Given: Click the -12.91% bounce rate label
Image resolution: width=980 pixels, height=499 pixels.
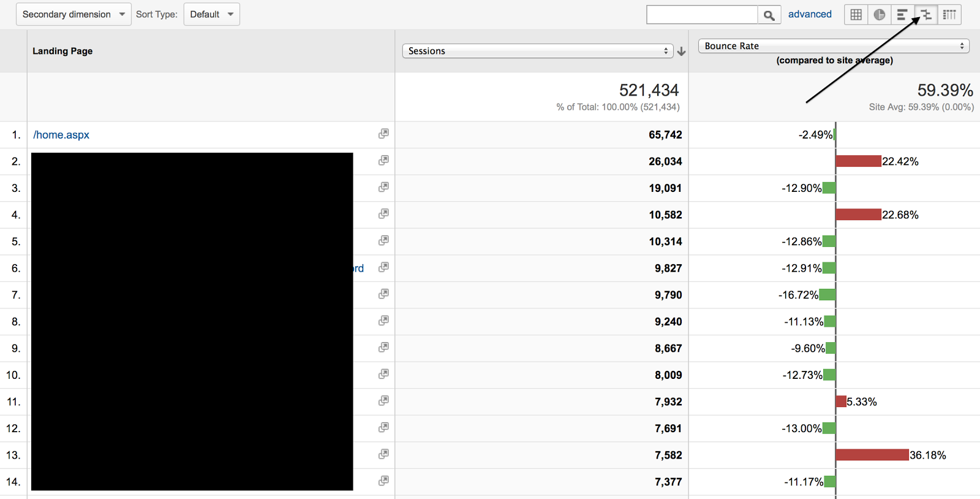Looking at the screenshot, I should [802, 268].
